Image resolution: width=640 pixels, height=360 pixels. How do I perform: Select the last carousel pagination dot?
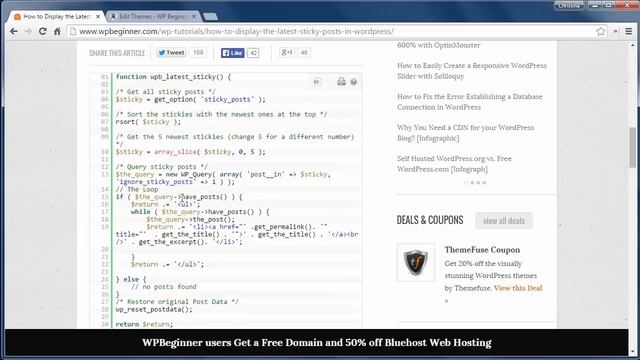click(x=484, y=183)
